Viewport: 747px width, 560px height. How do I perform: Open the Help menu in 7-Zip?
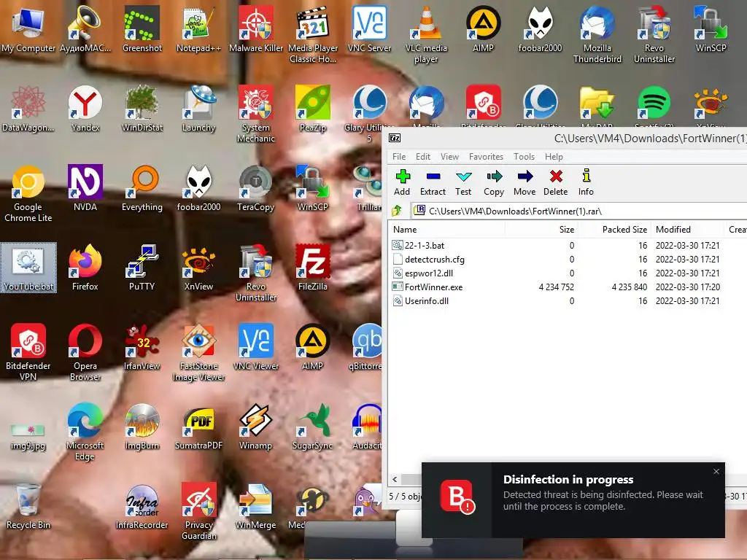coord(554,157)
